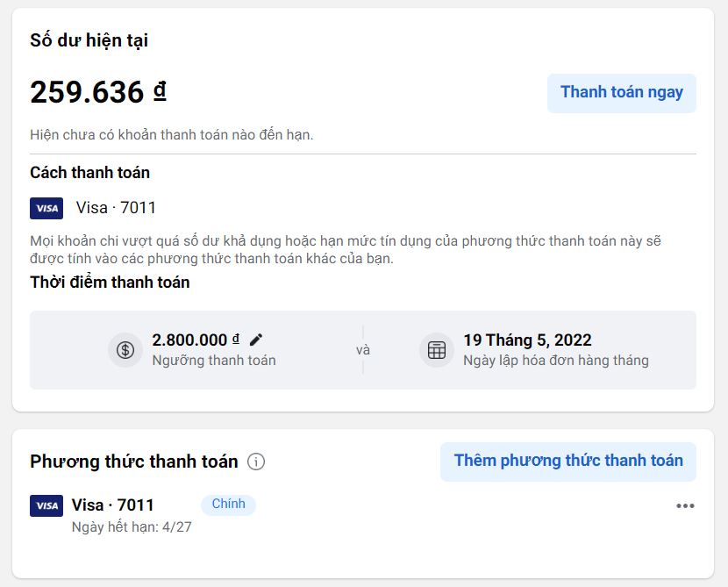Screen dimensions: 728x587
Task: Click the Số dư hiện tại heading
Action: 89,40
